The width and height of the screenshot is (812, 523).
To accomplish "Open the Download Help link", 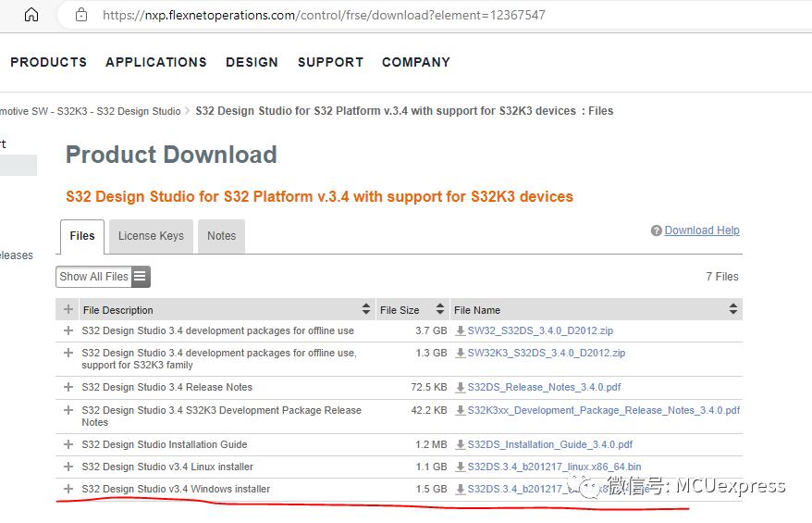I will (702, 230).
